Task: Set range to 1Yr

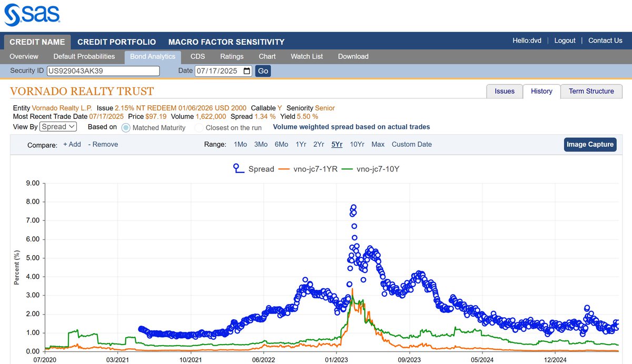Action: tap(301, 144)
